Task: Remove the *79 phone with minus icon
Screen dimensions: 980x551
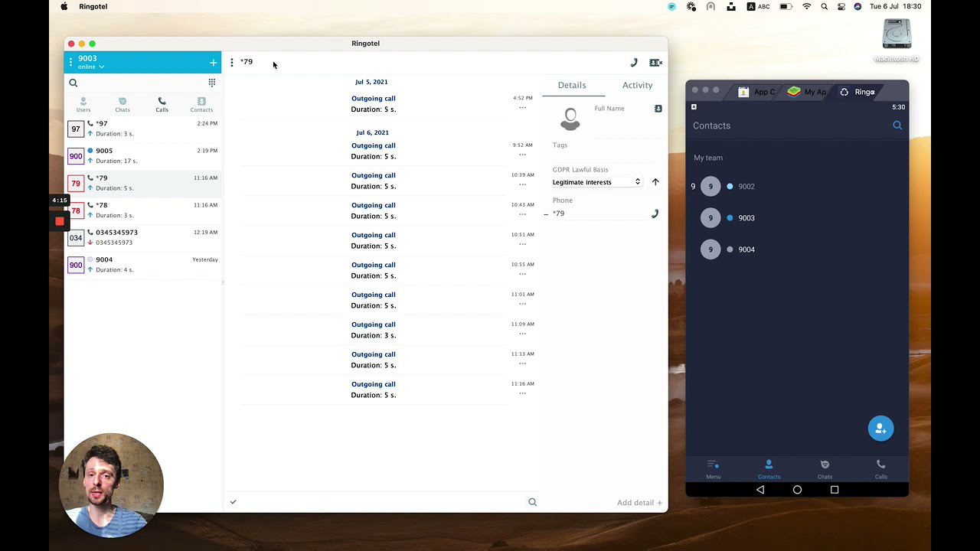Action: [546, 214]
